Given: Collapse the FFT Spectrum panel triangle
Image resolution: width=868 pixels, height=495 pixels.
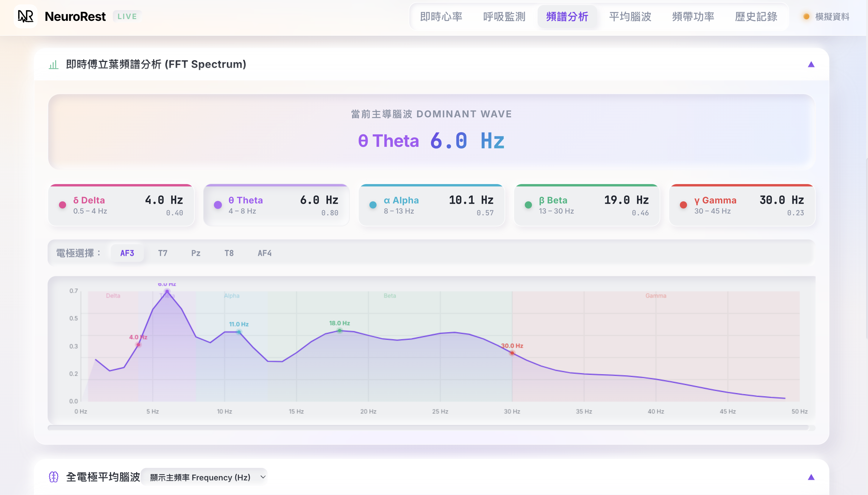Looking at the screenshot, I should pos(811,64).
